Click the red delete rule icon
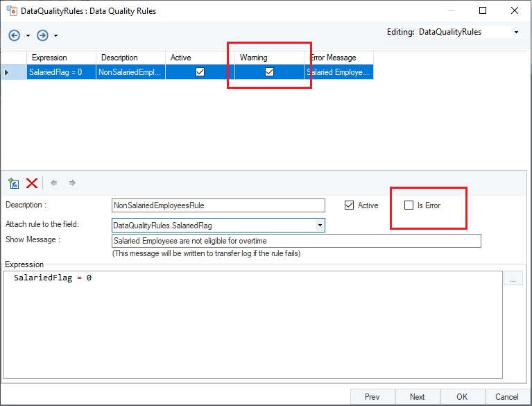 coord(31,183)
